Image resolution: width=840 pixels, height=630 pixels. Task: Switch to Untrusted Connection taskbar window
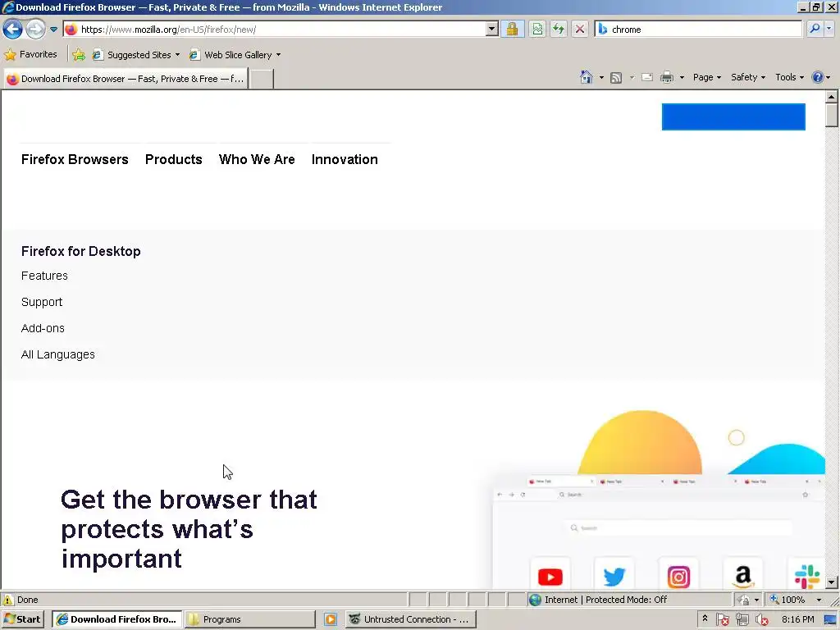pyautogui.click(x=409, y=619)
